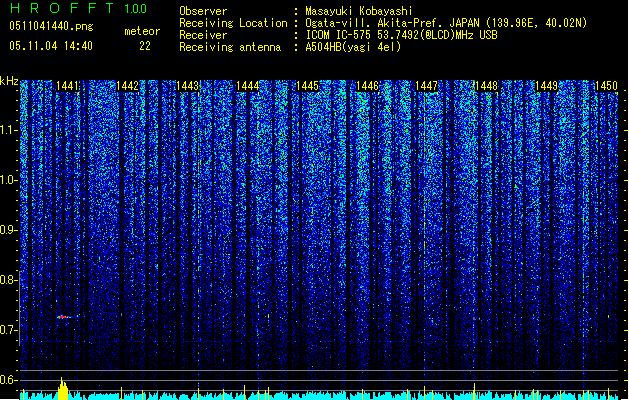Viewport: 629px width, 400px height.
Task: Click the kHz axis unit label
Action: (9, 81)
